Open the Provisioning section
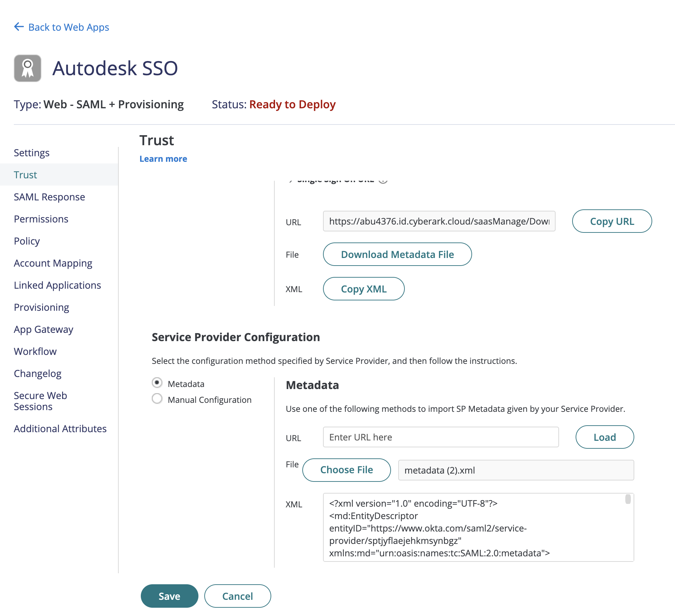Image resolution: width=675 pixels, height=616 pixels. click(41, 307)
